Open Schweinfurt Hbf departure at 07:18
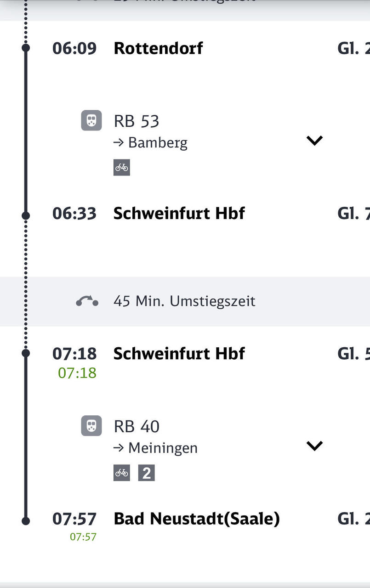The width and height of the screenshot is (370, 588). (x=179, y=353)
